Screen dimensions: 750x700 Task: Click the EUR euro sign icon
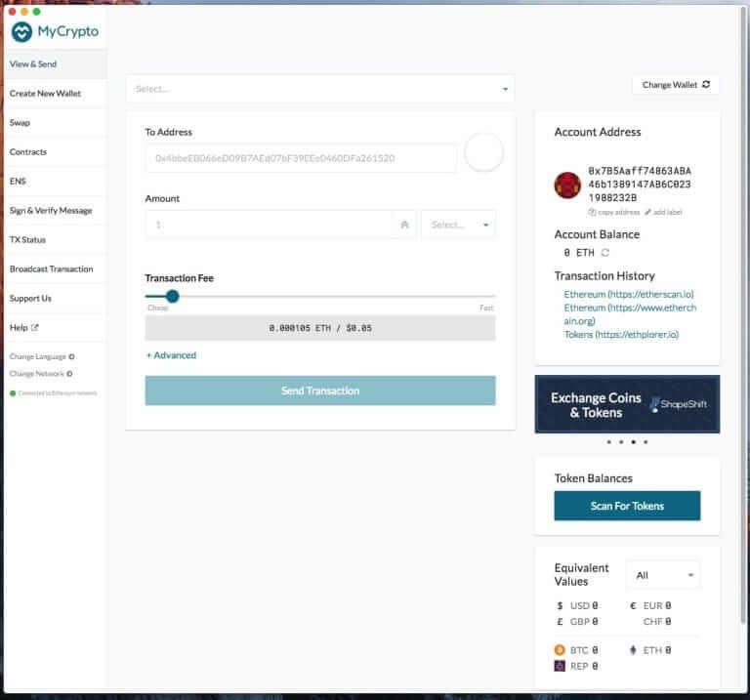coord(633,606)
